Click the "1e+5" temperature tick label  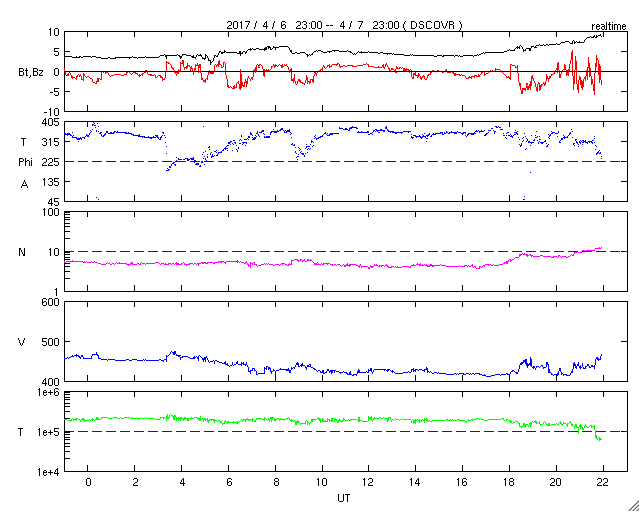[48, 432]
